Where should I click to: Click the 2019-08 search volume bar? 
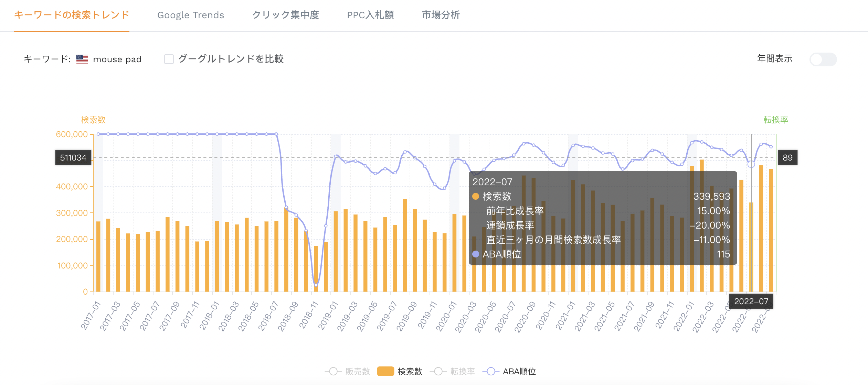pyautogui.click(x=405, y=245)
